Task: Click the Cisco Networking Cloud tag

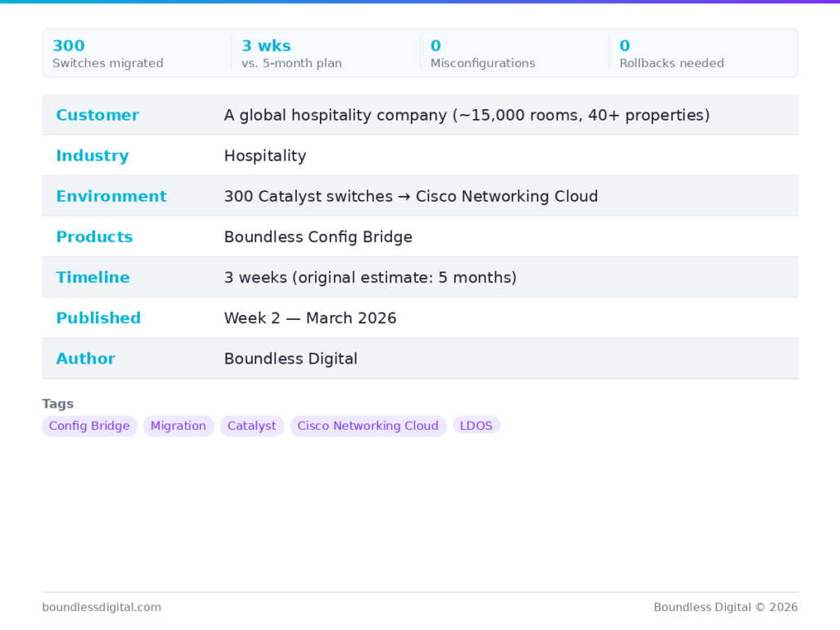Action: pyautogui.click(x=367, y=426)
